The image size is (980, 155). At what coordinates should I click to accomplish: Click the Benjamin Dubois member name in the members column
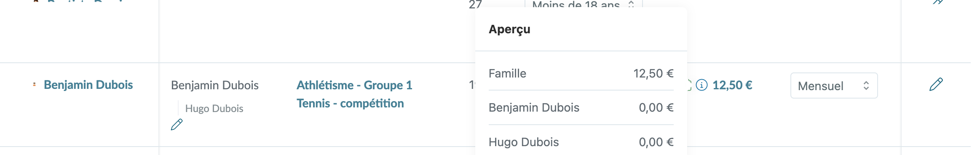[x=215, y=85]
